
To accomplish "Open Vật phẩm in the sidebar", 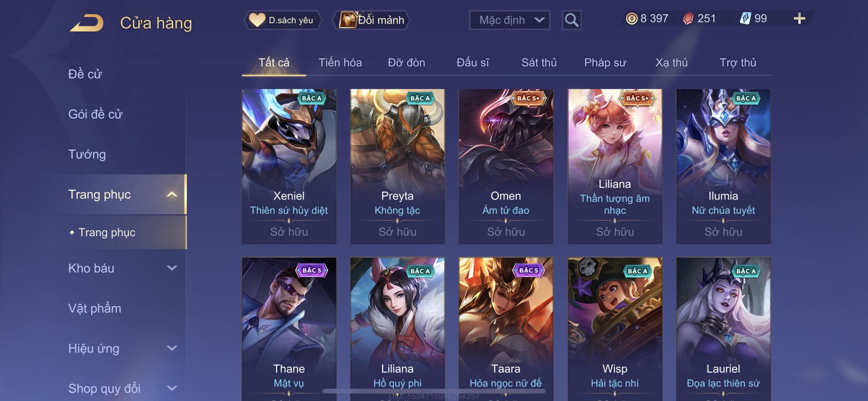I will [x=95, y=308].
